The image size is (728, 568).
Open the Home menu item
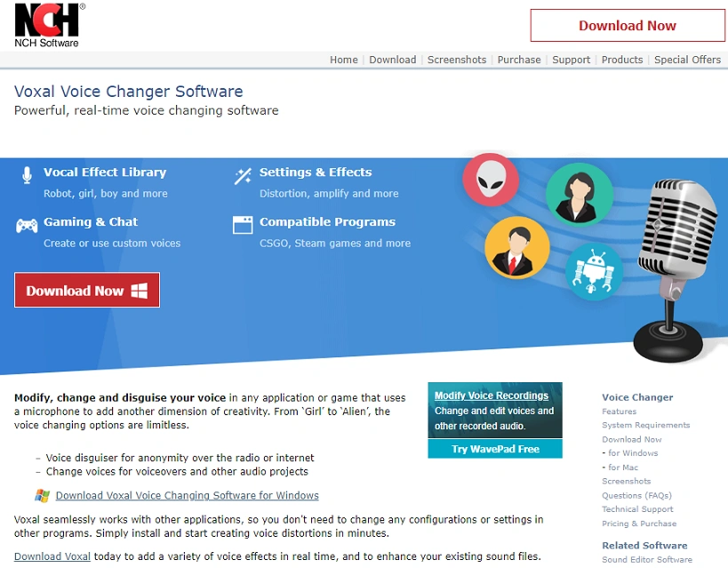coord(344,60)
